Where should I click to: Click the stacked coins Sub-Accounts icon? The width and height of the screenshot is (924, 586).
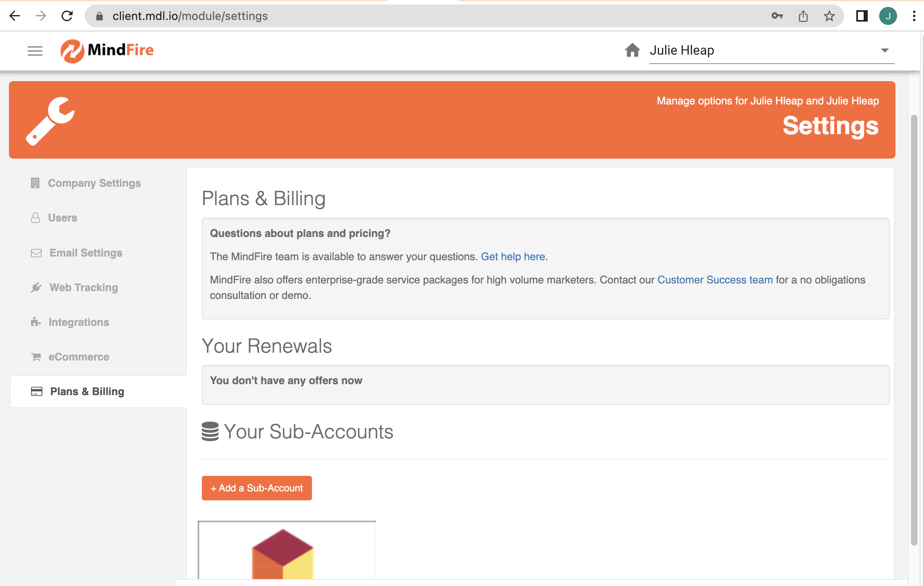[210, 431]
